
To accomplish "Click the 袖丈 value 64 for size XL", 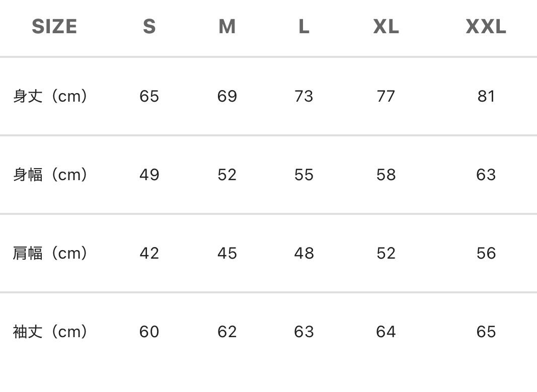I will tap(386, 332).
